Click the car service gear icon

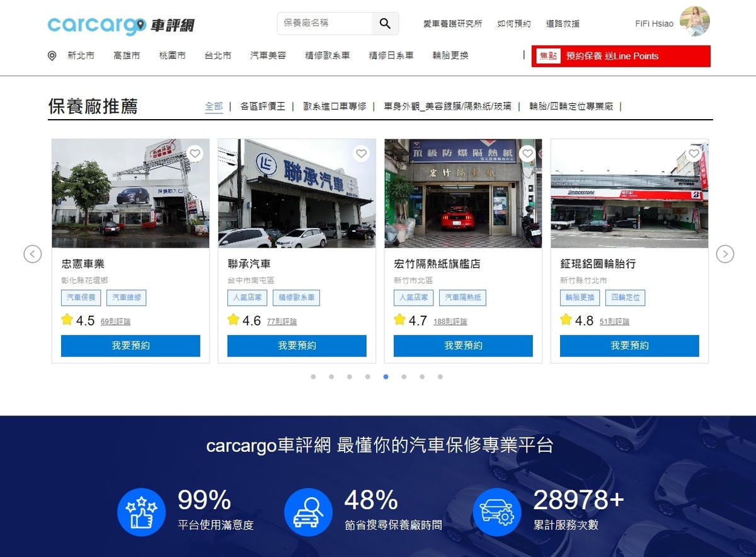point(496,512)
